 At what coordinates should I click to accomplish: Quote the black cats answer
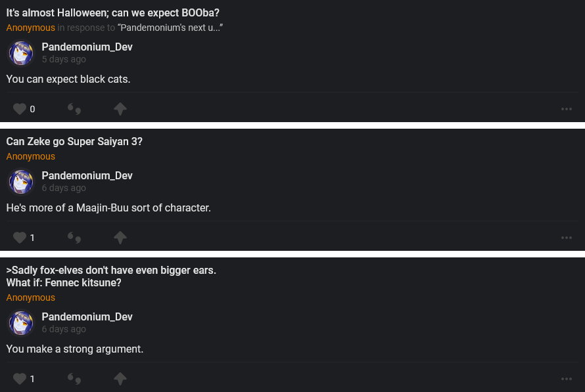[74, 109]
